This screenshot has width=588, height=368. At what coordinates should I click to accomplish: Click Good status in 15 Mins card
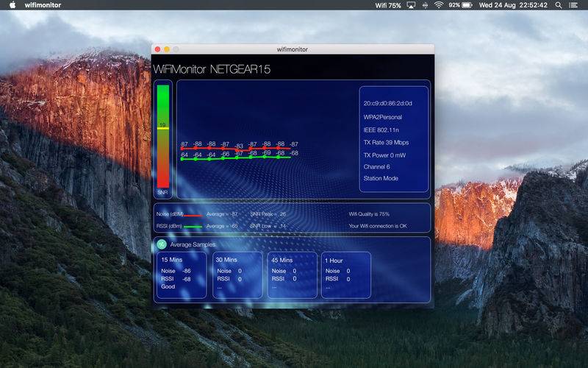point(168,286)
